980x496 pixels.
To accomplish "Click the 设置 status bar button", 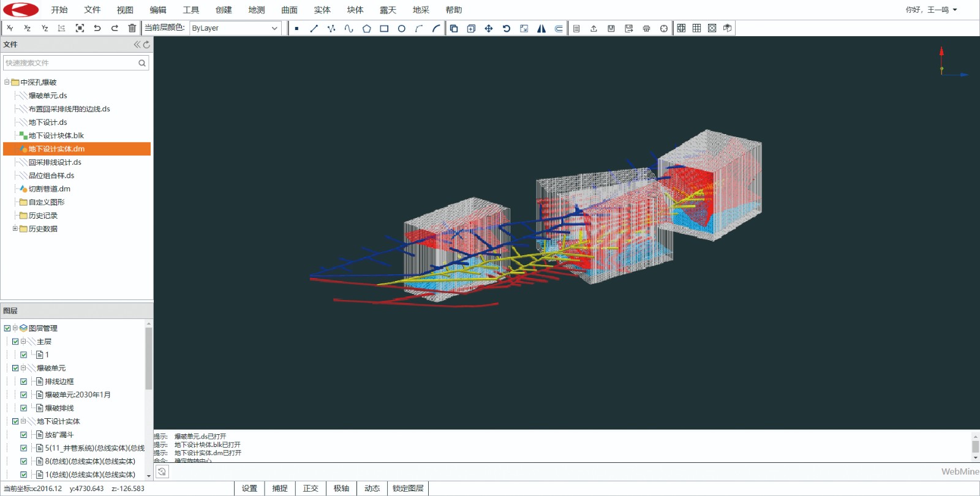I will coord(249,488).
